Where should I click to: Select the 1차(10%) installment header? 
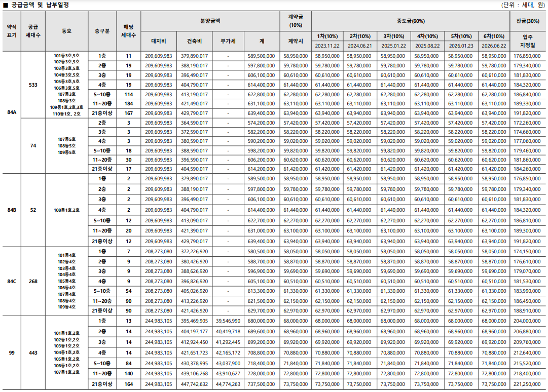tap(327, 36)
